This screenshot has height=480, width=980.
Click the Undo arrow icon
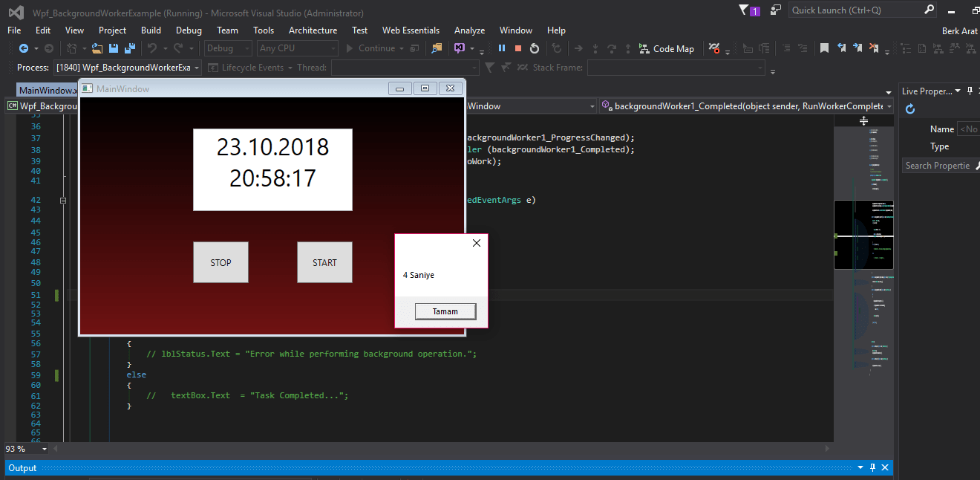point(151,48)
